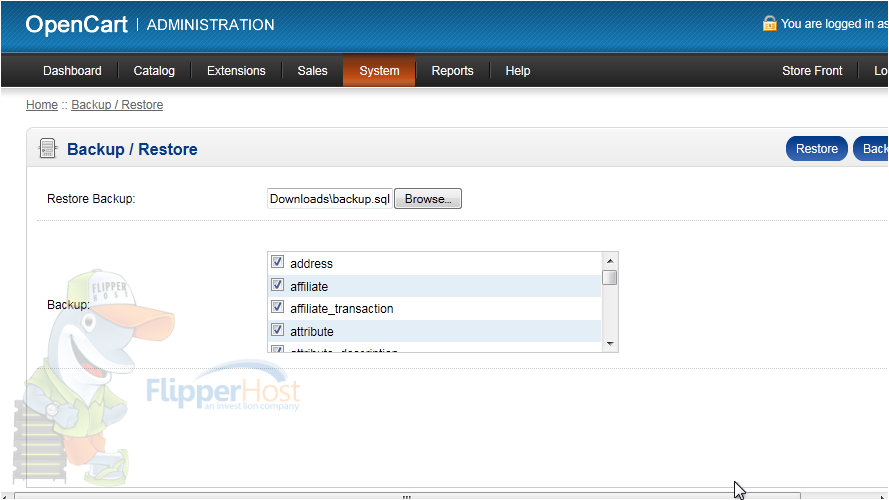
Task: Click the 'affiliate_transaction' table name
Action: coord(341,309)
